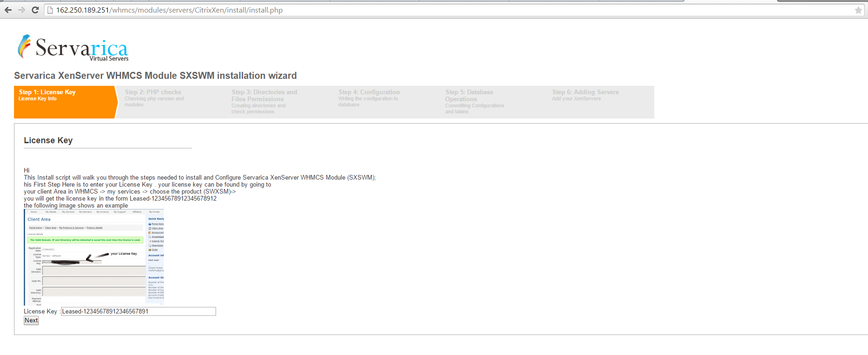868x355 pixels.
Task: Click the License Key section heading
Action: coord(48,140)
